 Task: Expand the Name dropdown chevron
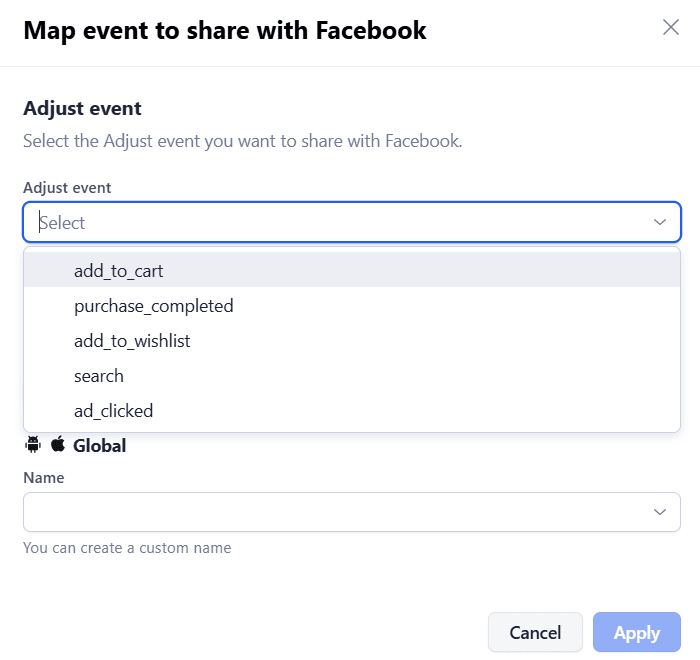pos(660,512)
